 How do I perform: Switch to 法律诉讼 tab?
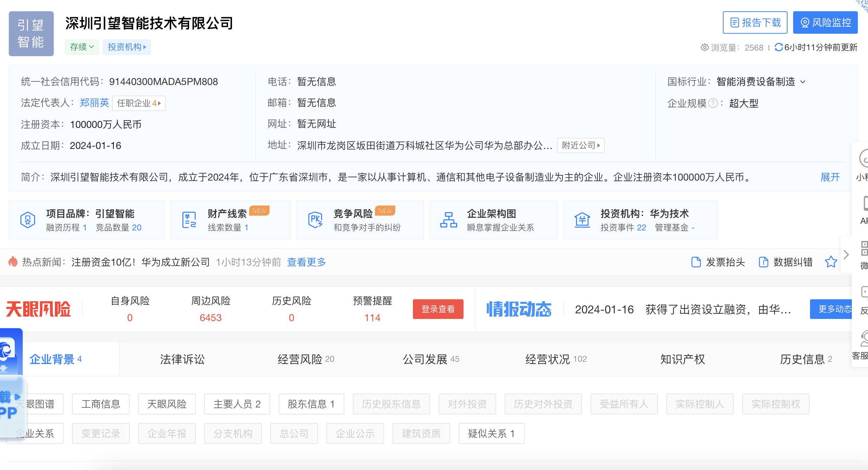pos(182,359)
